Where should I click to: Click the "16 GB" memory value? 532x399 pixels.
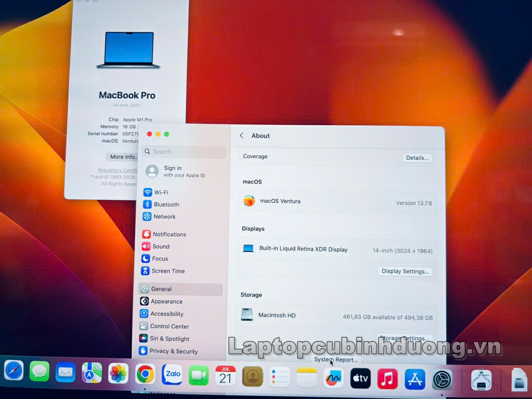129,127
